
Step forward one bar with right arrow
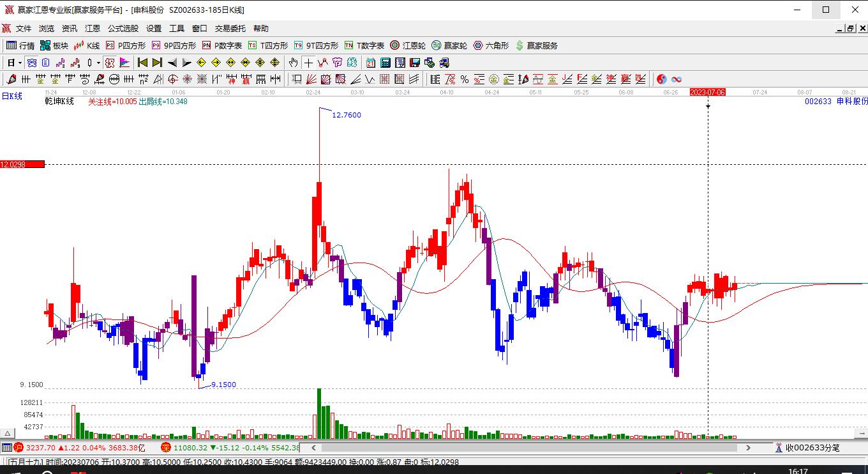(x=186, y=63)
